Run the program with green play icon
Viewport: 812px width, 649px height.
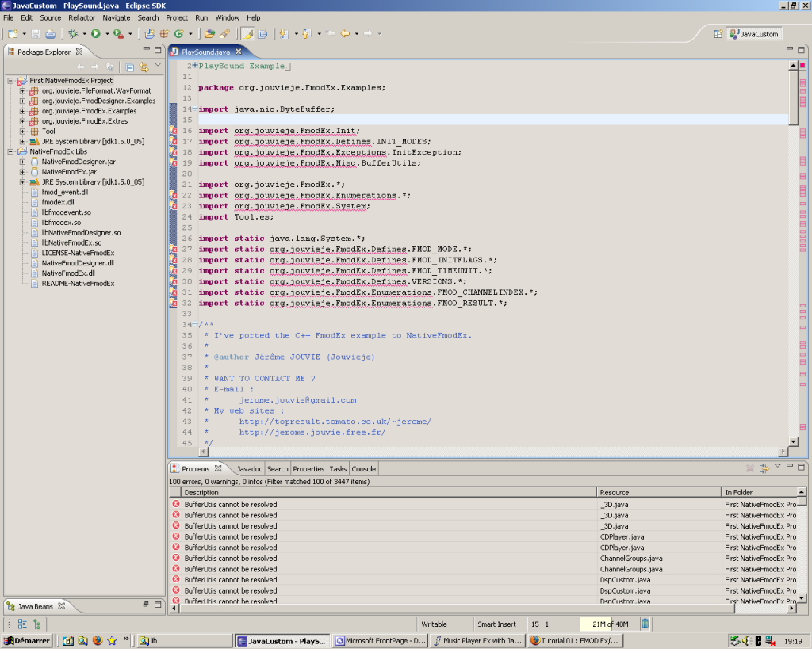tap(96, 34)
